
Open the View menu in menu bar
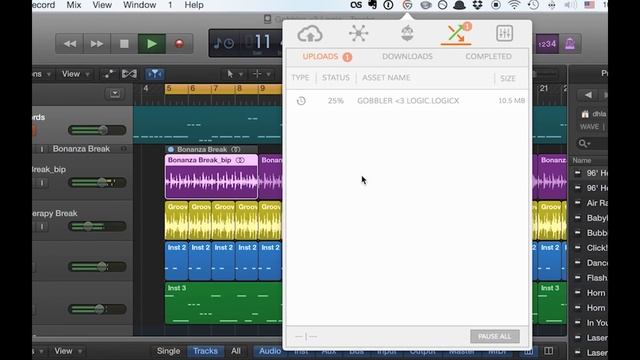pos(102,5)
